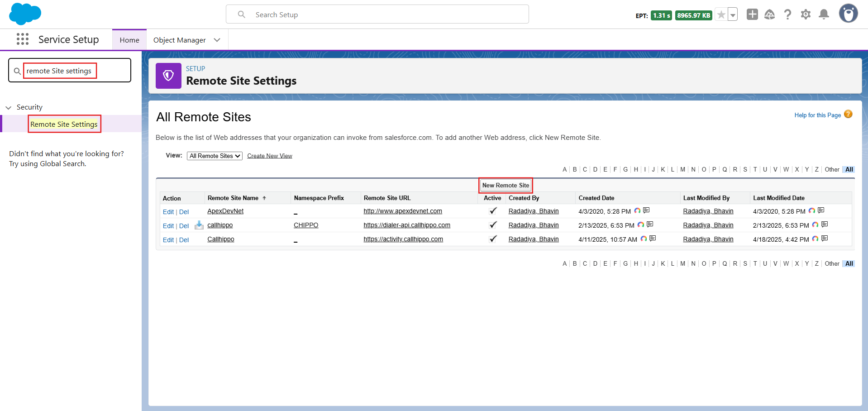Image resolution: width=868 pixels, height=411 pixels.
Task: Open the global actions plus icon
Action: [752, 14]
